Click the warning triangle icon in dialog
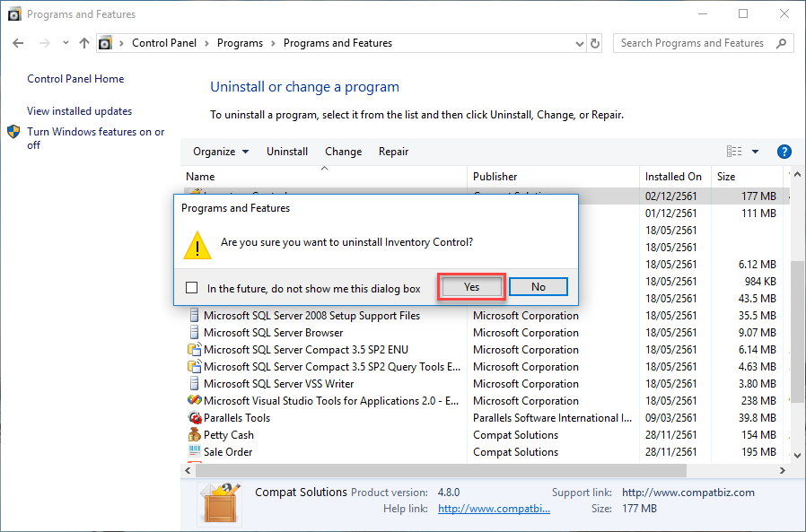The height and width of the screenshot is (532, 806). (197, 245)
